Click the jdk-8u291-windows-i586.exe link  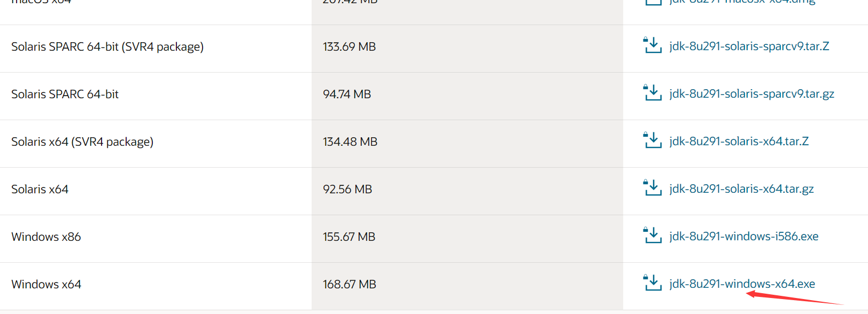[743, 237]
